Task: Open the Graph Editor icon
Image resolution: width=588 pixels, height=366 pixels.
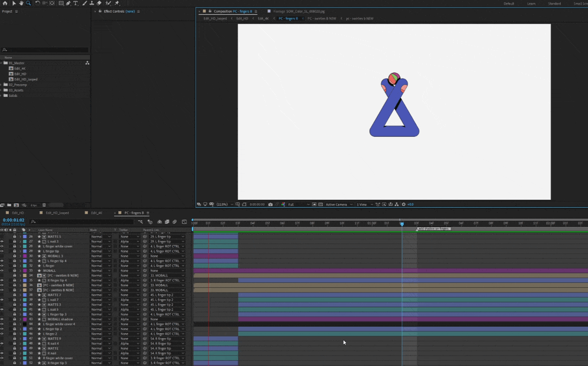Action: pos(184,221)
